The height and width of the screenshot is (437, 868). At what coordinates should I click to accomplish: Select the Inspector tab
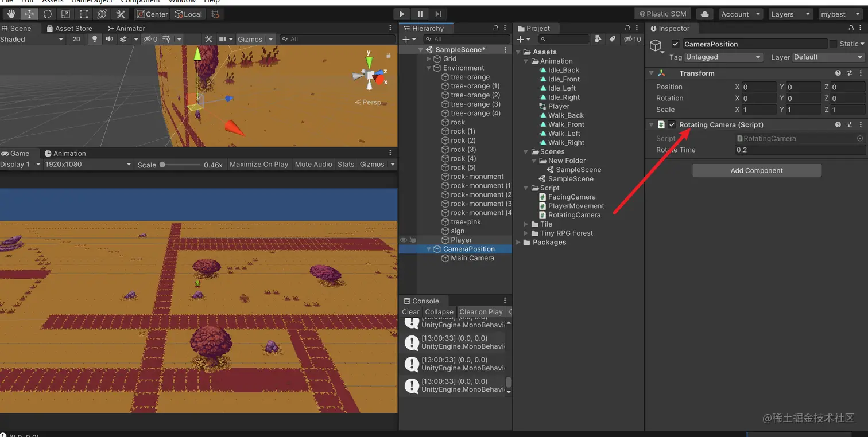[670, 28]
